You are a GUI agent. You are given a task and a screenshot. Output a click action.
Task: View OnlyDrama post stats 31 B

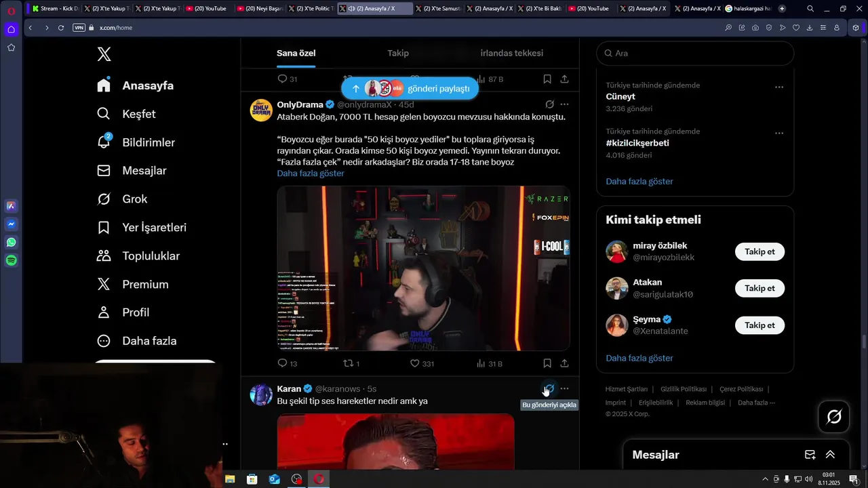tap(489, 363)
